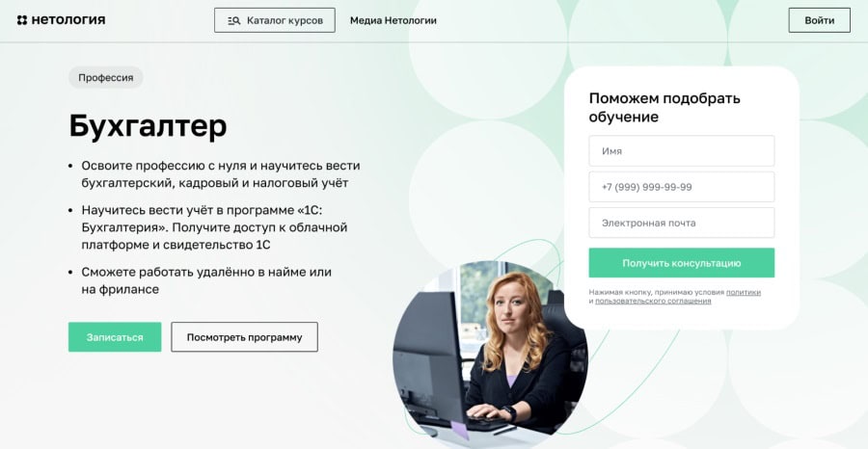Click the Войти button
Screen dimensions: 868x449
tap(819, 20)
